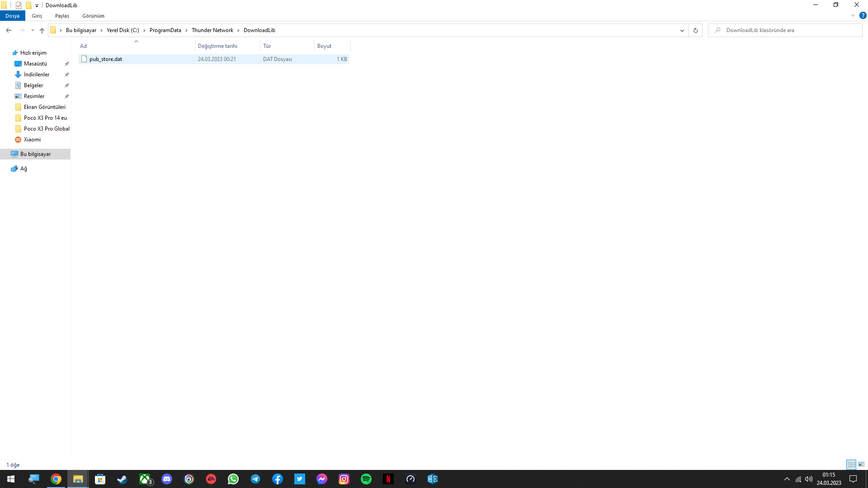Expand the recent locations dropdown arrow
Image resolution: width=868 pixels, height=488 pixels.
[33, 30]
